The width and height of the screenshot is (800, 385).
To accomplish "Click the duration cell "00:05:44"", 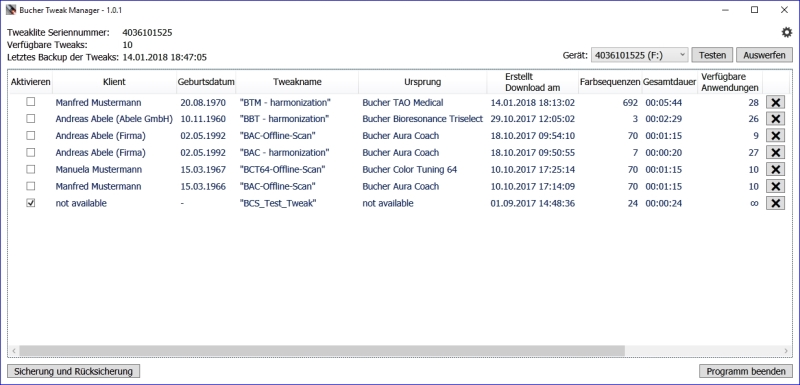I will click(663, 102).
